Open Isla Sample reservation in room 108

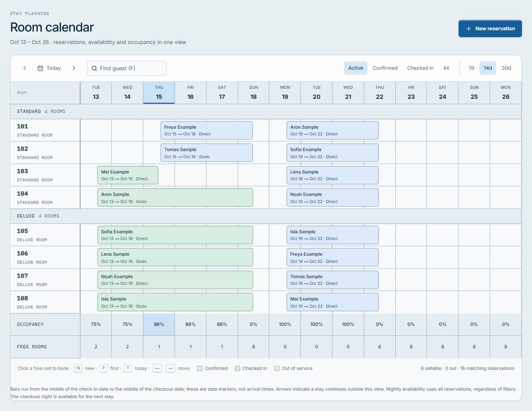[x=175, y=302]
